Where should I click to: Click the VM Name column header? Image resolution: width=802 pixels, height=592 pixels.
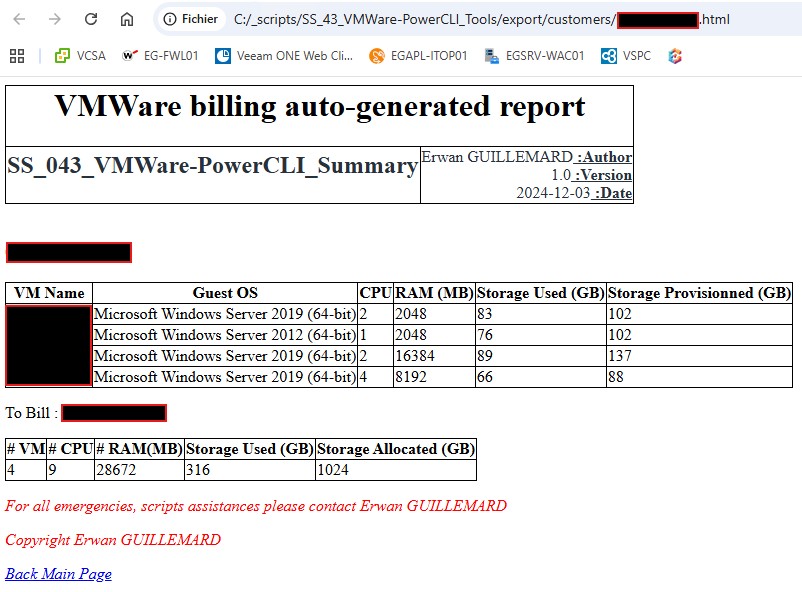click(49, 293)
